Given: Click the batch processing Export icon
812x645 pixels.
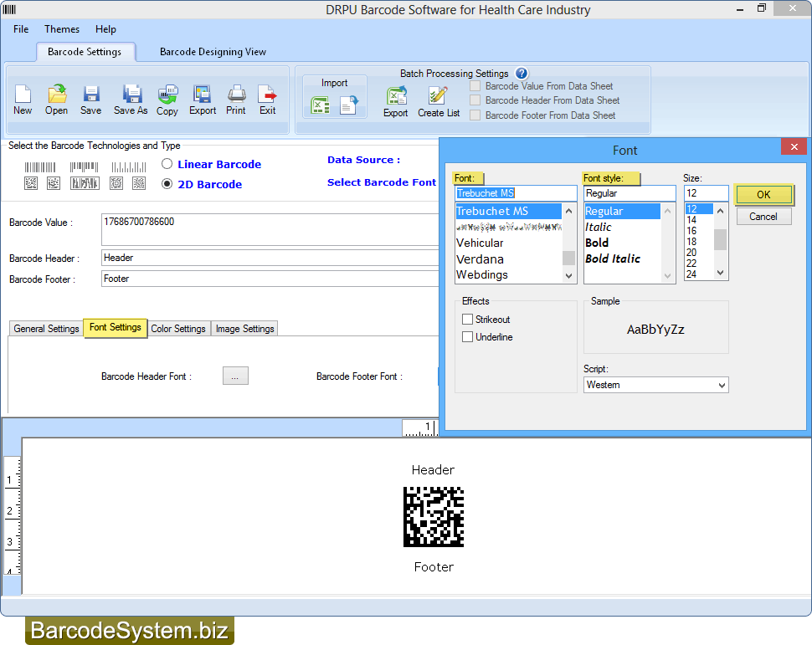Looking at the screenshot, I should tap(397, 96).
